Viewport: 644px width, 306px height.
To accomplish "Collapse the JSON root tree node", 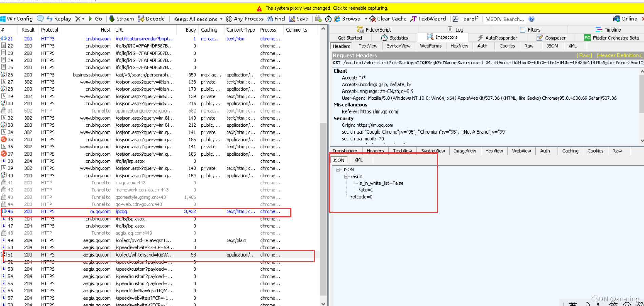I will (338, 170).
